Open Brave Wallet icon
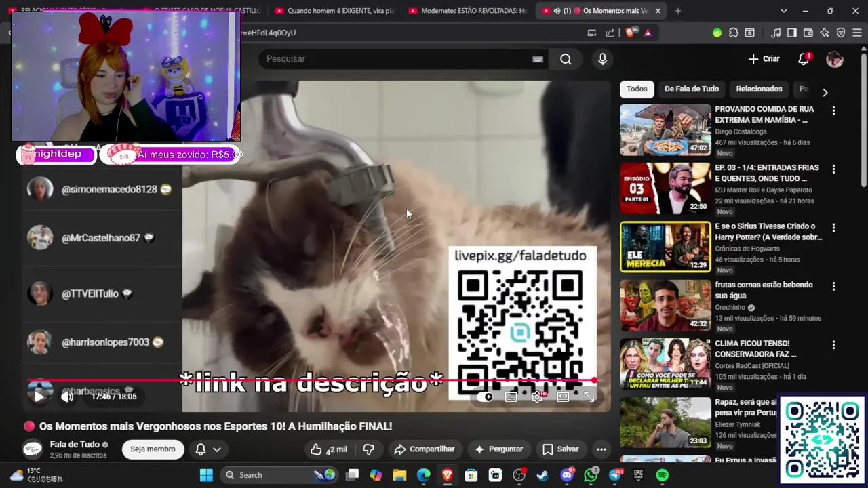868x488 pixels. click(808, 33)
